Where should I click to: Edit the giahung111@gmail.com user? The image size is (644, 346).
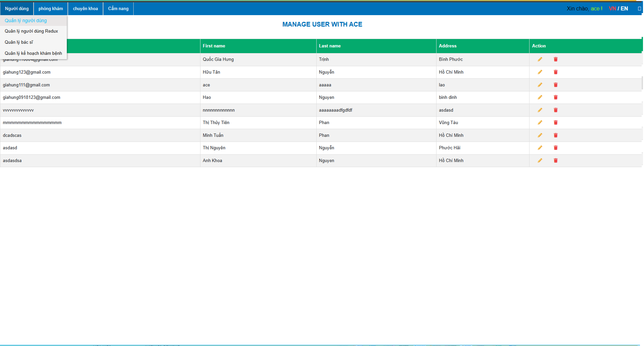(540, 85)
